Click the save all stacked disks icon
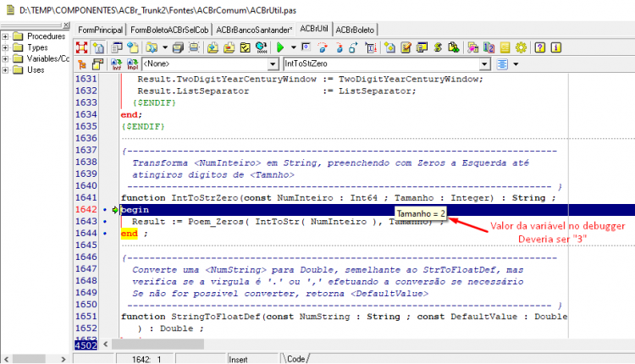635x364 pixels. (178, 47)
